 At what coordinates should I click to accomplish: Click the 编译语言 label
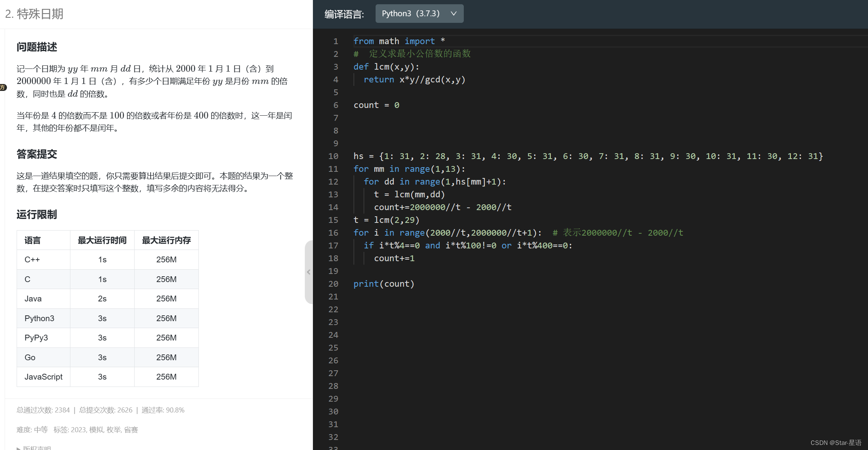(344, 14)
